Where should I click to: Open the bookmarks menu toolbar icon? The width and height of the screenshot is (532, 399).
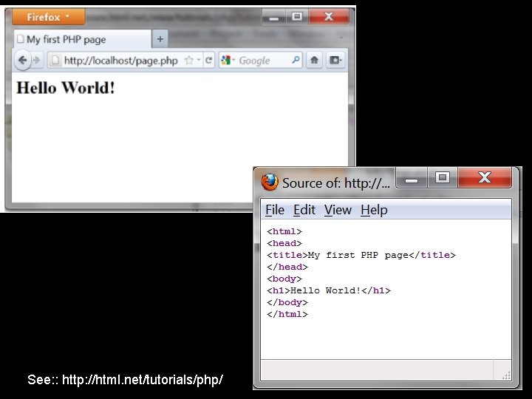[x=335, y=60]
